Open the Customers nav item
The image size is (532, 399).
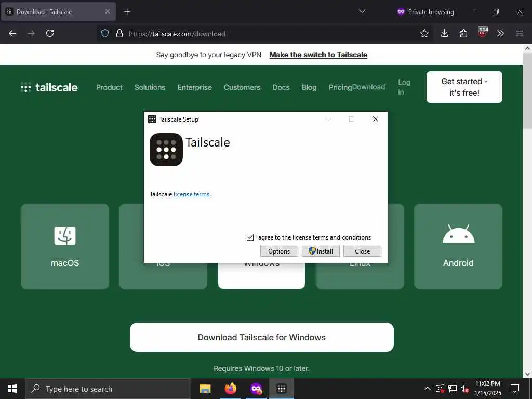coord(242,87)
